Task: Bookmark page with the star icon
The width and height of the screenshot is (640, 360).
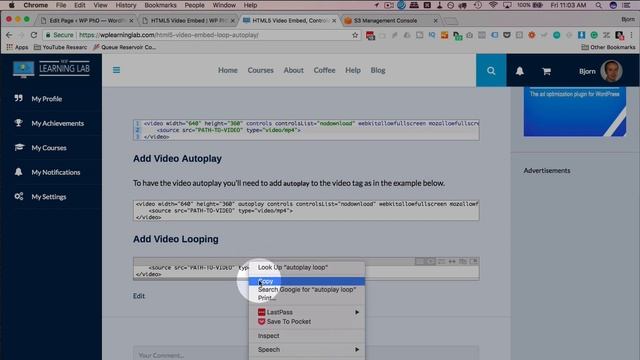Action: [355, 35]
